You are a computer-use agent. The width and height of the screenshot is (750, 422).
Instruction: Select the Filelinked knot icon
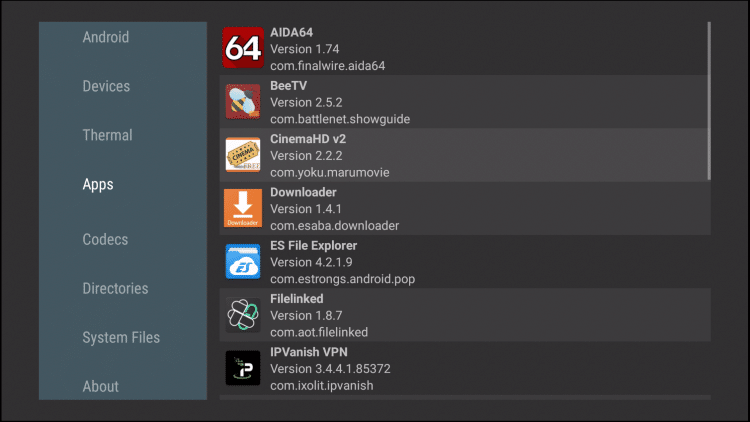243,315
